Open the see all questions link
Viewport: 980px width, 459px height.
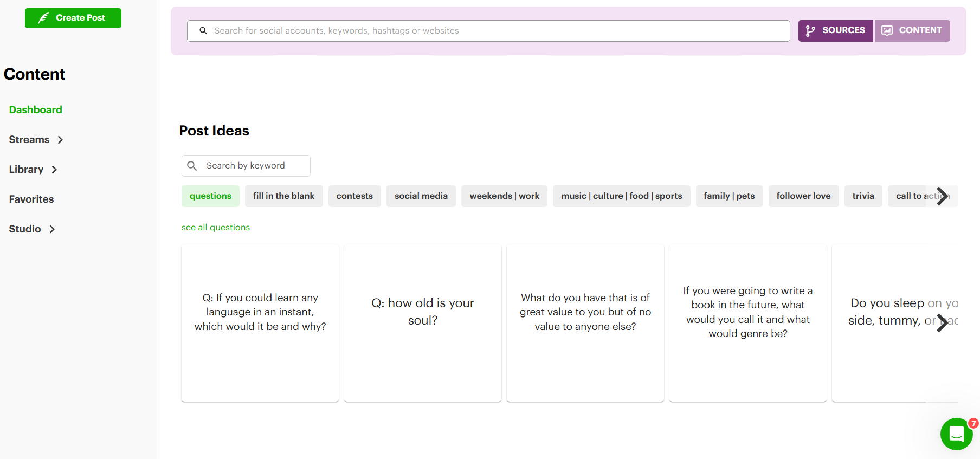tap(216, 228)
